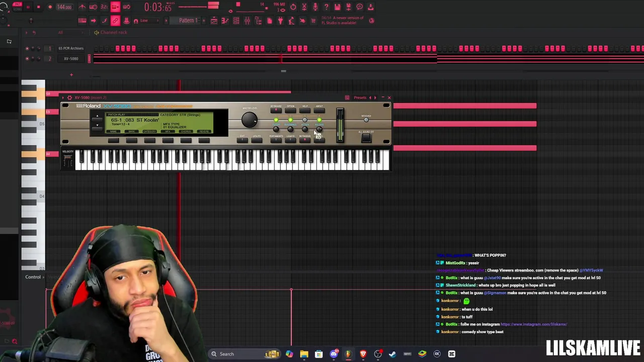Toggle the metronome icon
This screenshot has height=362, width=644.
[83, 7]
